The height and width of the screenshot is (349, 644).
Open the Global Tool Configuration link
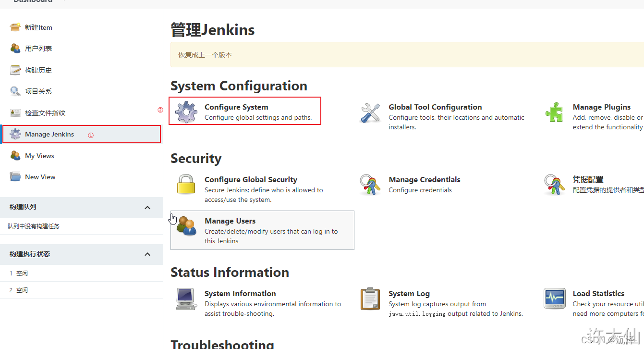pos(435,107)
